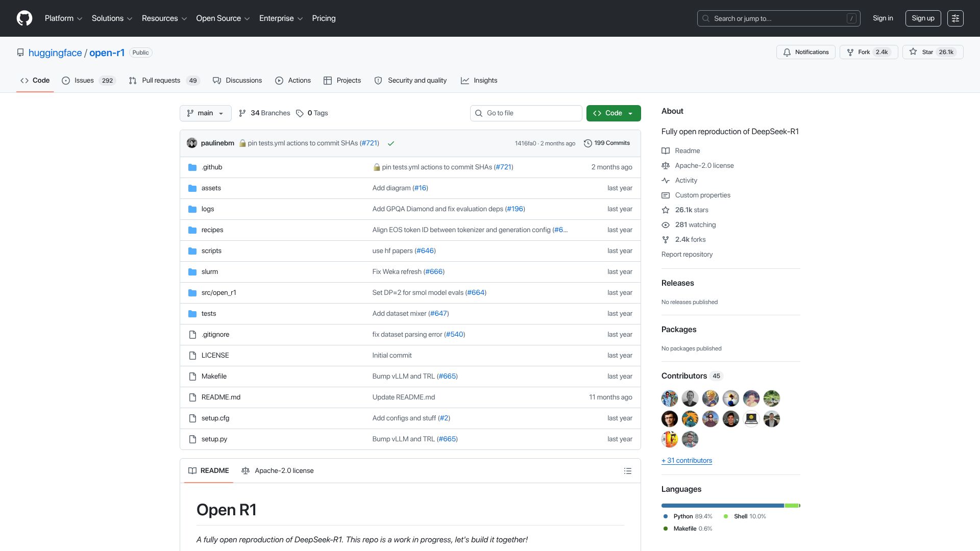Image resolution: width=980 pixels, height=551 pixels.
Task: Open the GitHub homepage via Octocat logo
Action: [24, 18]
